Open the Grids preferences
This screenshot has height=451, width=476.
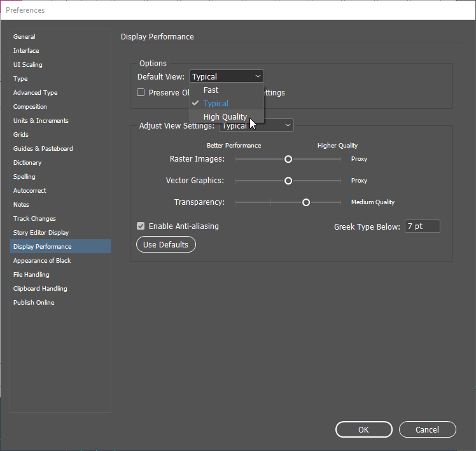tap(60, 134)
